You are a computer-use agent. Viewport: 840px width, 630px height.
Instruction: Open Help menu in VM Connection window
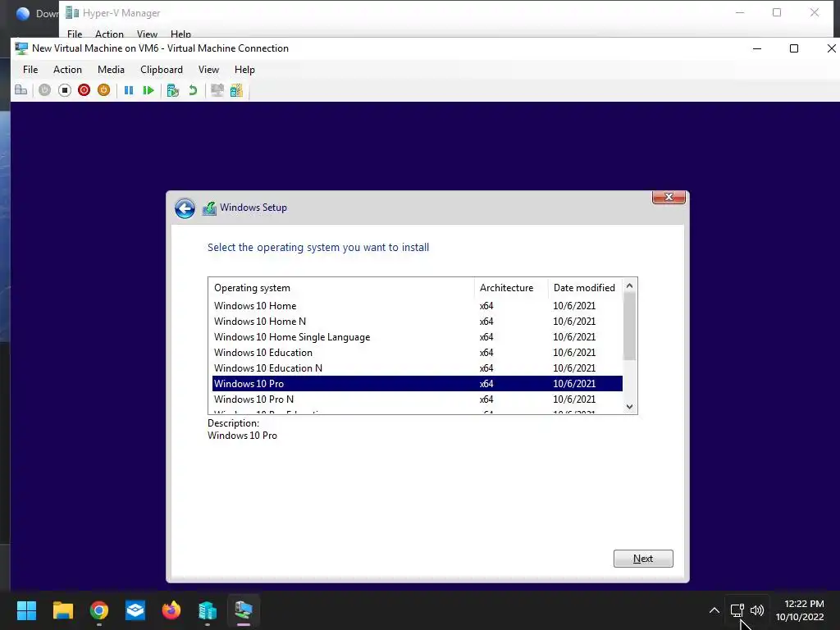pyautogui.click(x=244, y=70)
